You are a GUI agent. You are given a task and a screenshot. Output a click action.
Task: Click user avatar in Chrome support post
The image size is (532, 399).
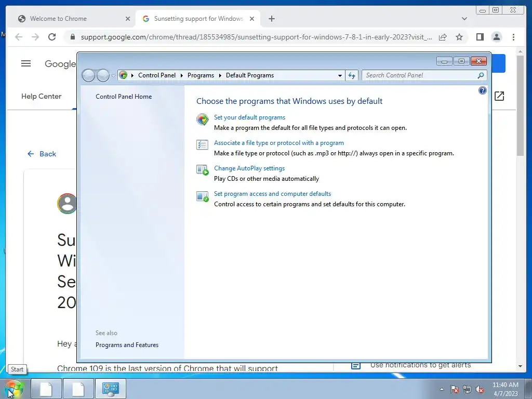click(67, 204)
